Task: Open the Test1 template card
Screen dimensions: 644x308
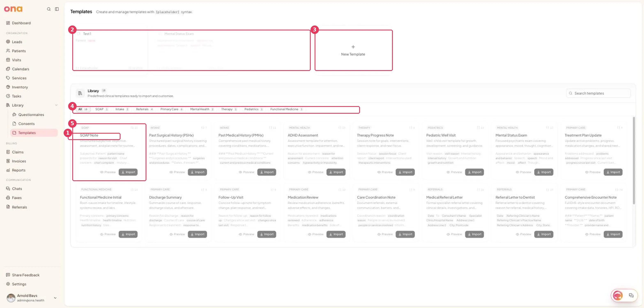Action: point(109,50)
